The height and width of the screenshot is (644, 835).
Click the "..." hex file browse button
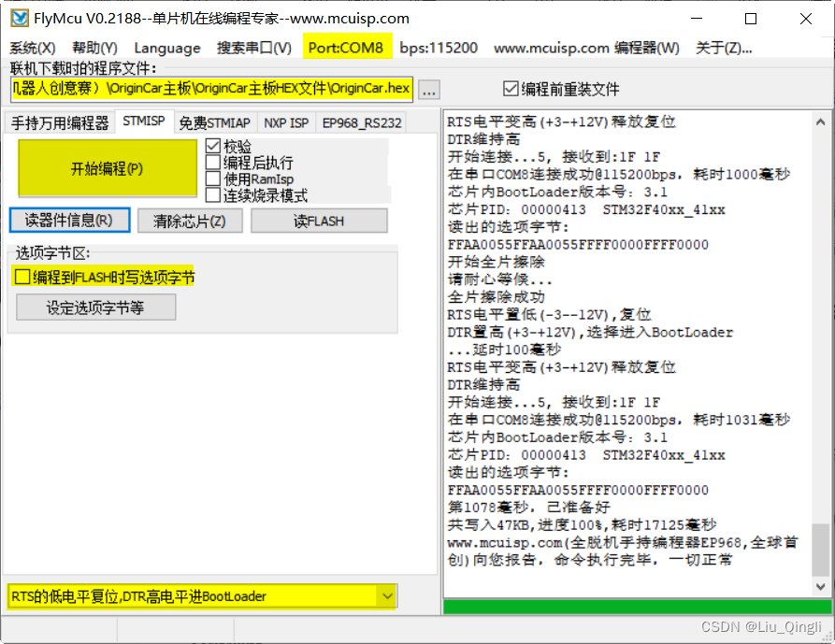tap(428, 89)
